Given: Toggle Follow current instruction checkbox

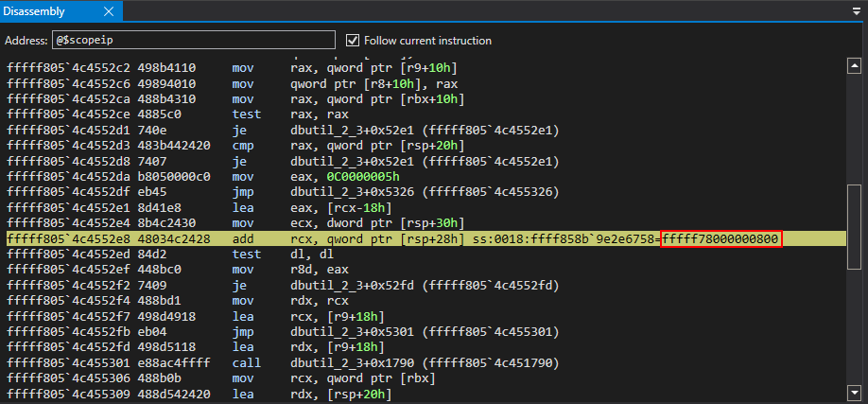Looking at the screenshot, I should pos(354,41).
